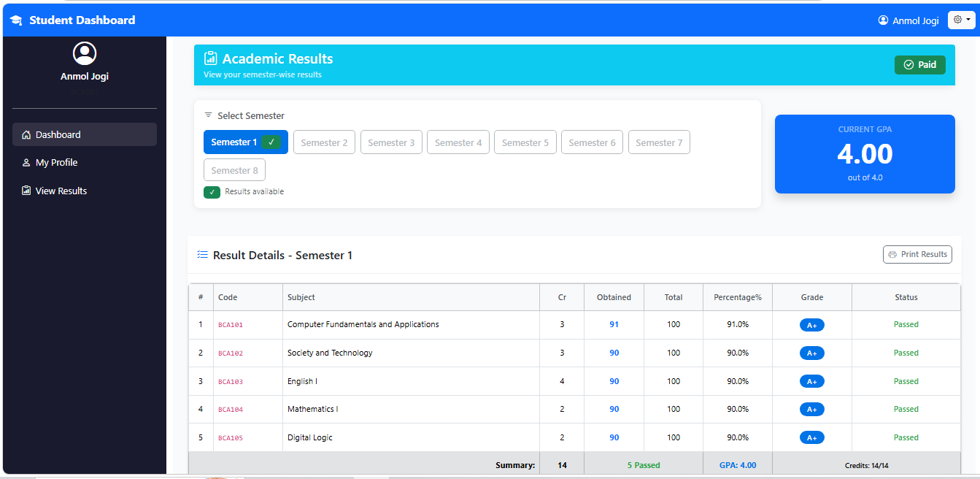Click Computer Fundamentals and Applications subject
The image size is (980, 479).
pyautogui.click(x=363, y=324)
